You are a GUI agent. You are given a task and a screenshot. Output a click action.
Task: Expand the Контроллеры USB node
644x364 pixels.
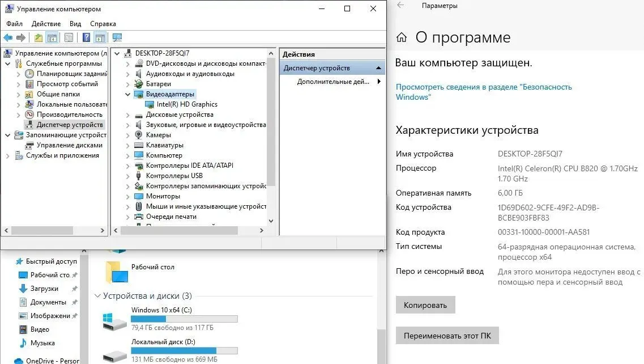[127, 176]
